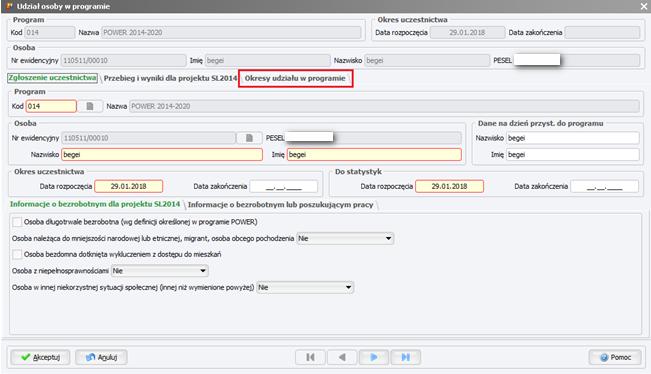
Task: Click header Nazwa field POWER 2014-2020
Action: [231, 32]
